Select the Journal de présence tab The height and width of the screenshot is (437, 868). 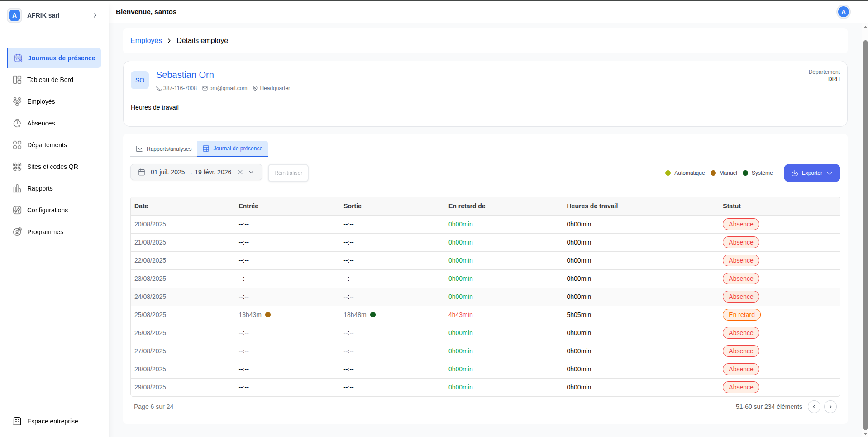click(x=233, y=149)
